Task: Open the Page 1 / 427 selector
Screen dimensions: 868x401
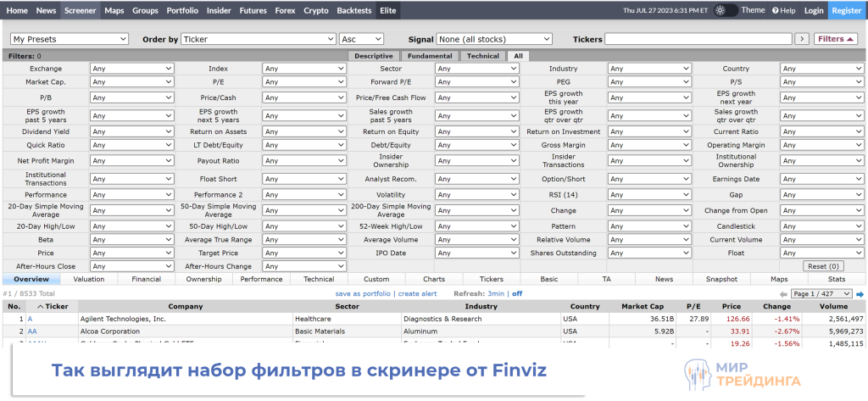Action: click(x=821, y=293)
